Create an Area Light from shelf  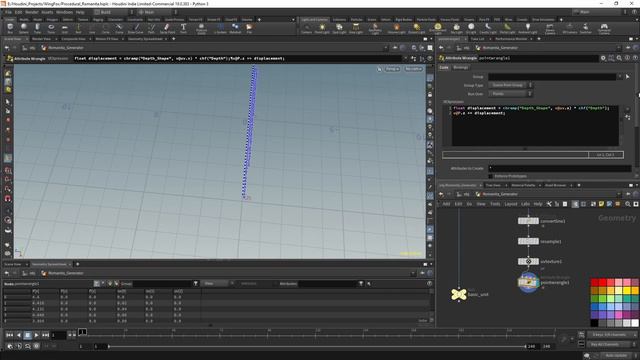356,28
